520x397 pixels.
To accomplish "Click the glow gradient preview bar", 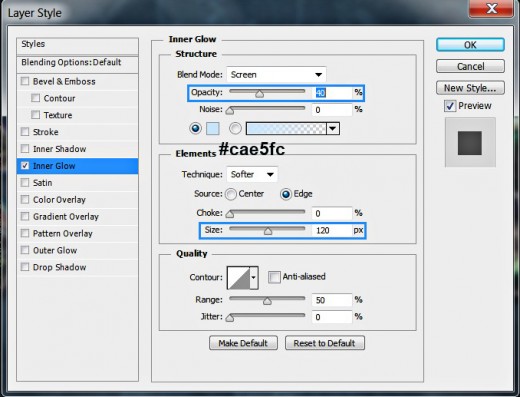I will point(286,128).
